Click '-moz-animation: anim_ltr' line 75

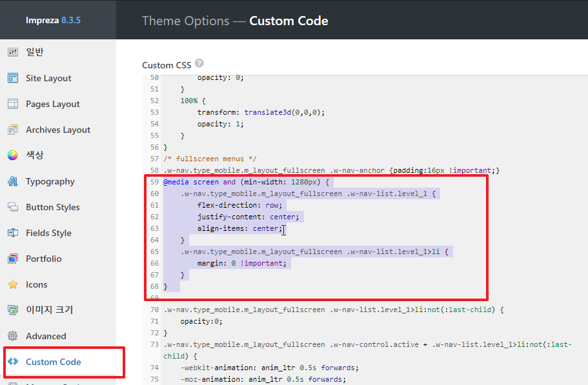263,379
